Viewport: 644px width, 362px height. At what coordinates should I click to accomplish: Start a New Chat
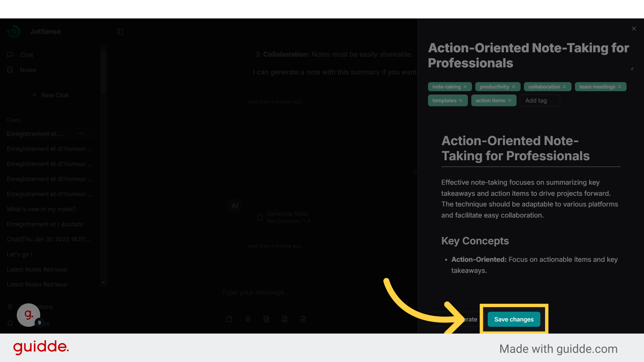click(x=50, y=95)
